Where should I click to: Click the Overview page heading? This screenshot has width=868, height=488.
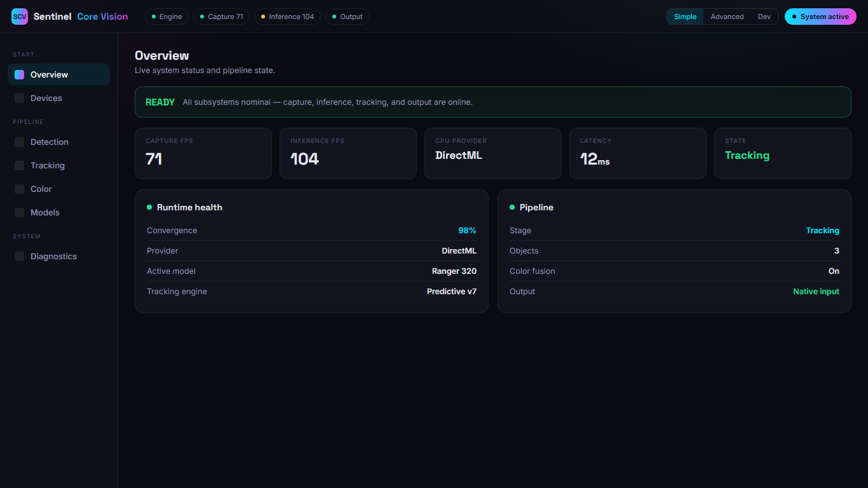162,56
